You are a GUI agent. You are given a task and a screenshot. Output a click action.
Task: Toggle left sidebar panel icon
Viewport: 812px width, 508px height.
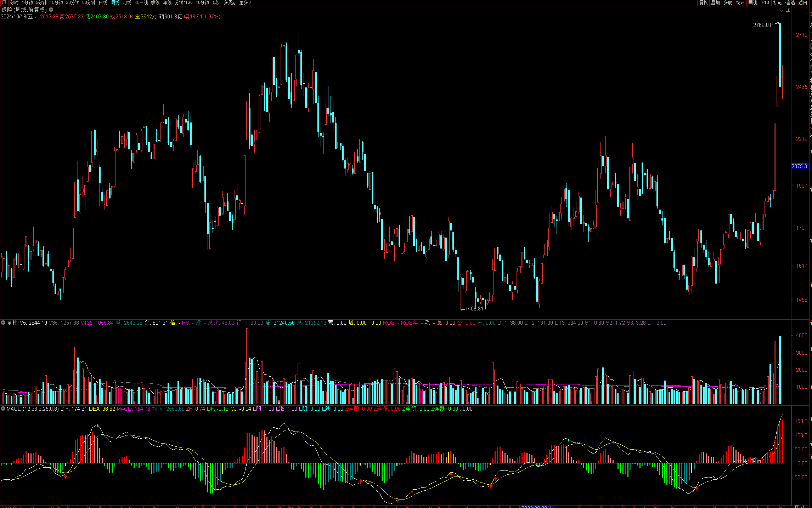4,2
